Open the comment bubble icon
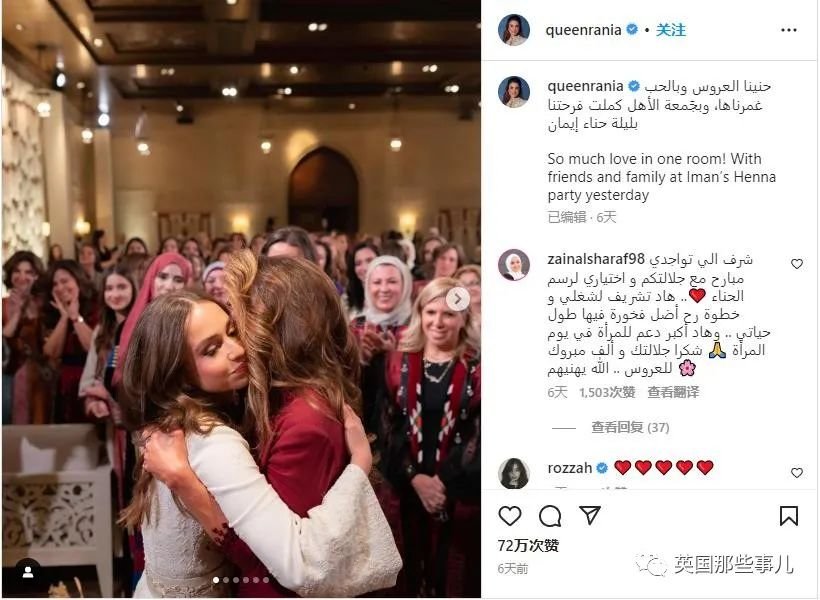Image resolution: width=820 pixels, height=600 pixels. (550, 516)
